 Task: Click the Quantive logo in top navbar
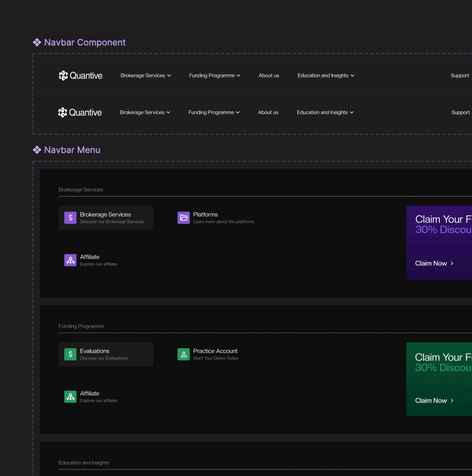[80, 75]
